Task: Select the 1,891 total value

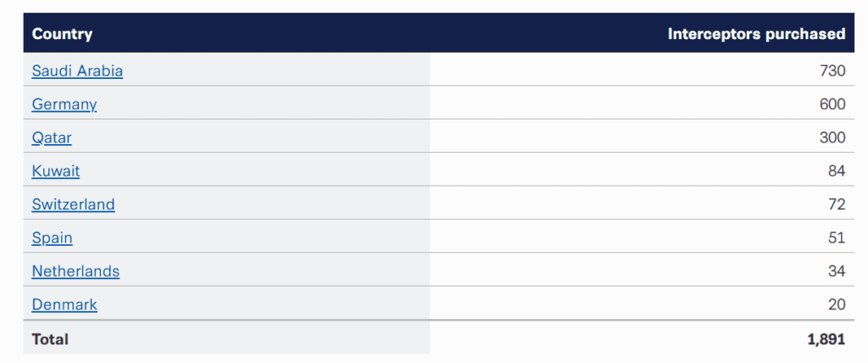Action: 826,339
